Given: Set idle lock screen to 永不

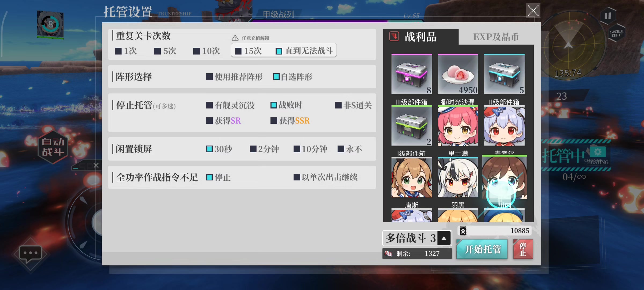Looking at the screenshot, I should (x=350, y=149).
